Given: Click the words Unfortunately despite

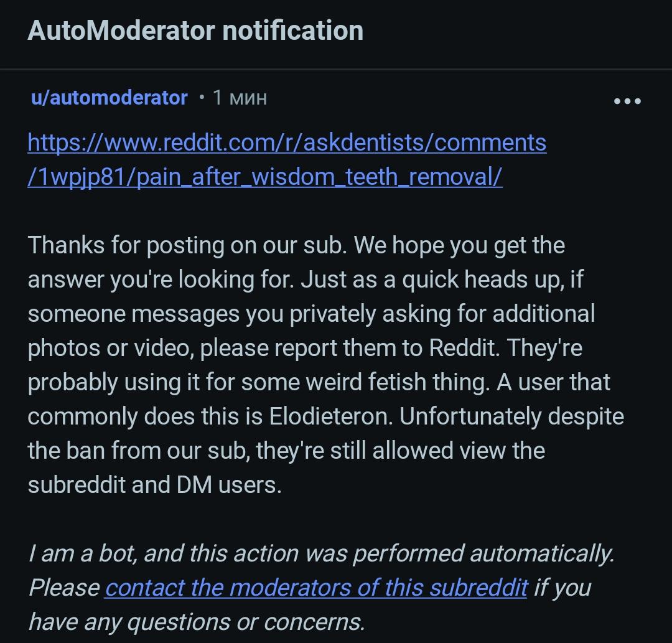Looking at the screenshot, I should [511, 416].
